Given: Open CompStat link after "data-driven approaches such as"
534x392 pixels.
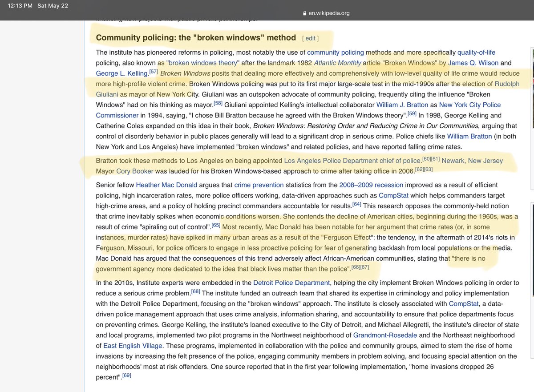Looking at the screenshot, I should point(394,195).
